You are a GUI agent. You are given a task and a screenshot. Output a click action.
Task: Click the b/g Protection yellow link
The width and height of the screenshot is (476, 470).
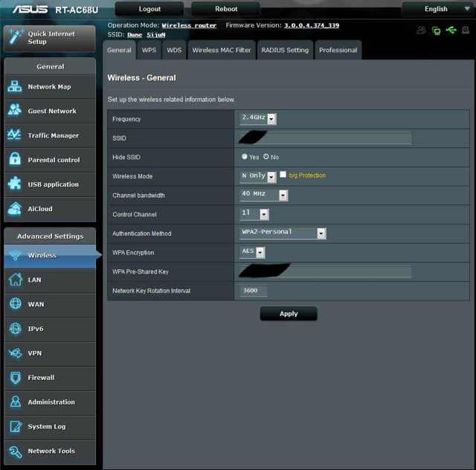click(307, 176)
